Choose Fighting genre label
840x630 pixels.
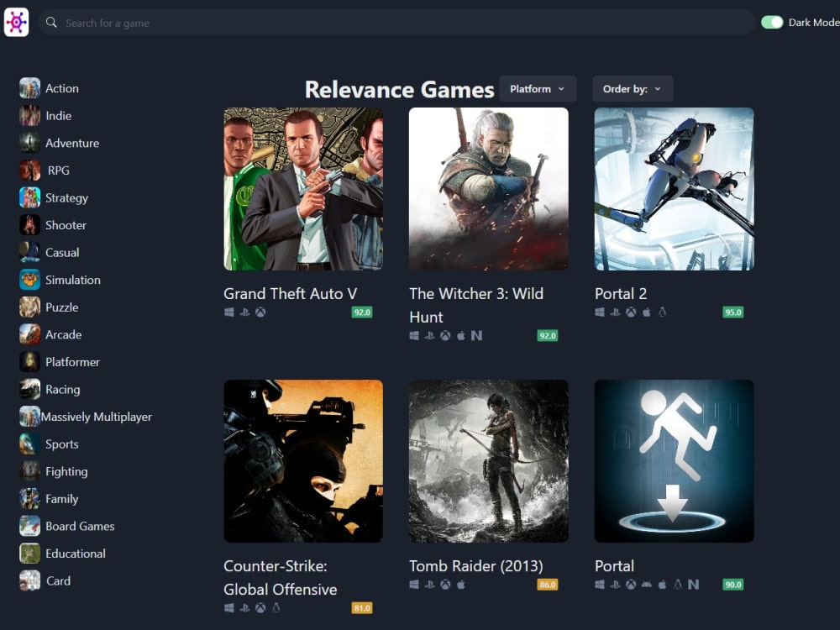[x=66, y=471]
